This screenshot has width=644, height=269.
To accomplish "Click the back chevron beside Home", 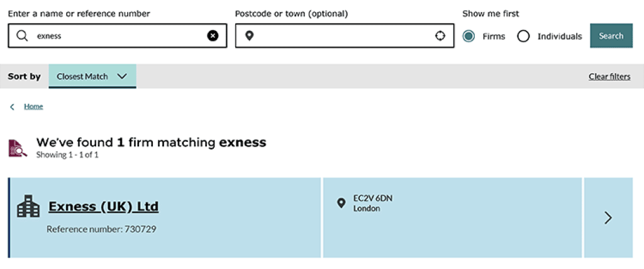I will coord(13,107).
